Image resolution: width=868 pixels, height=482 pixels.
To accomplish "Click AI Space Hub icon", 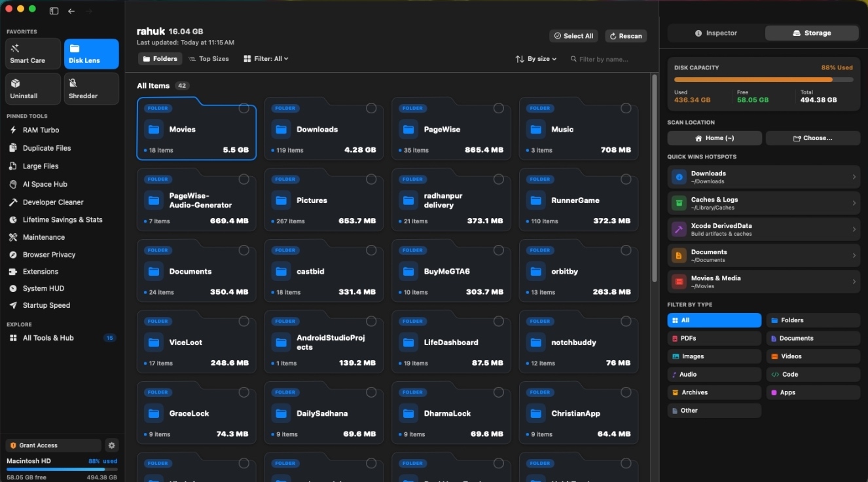I will click(13, 184).
